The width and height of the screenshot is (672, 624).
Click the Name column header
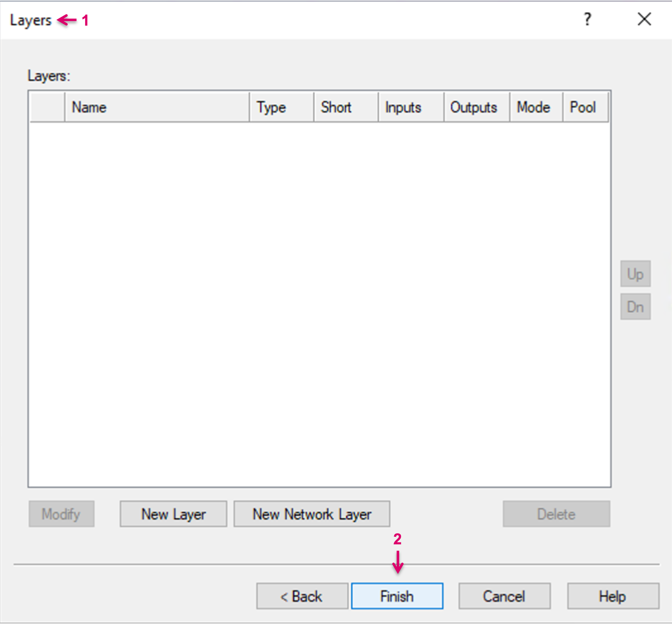(157, 107)
